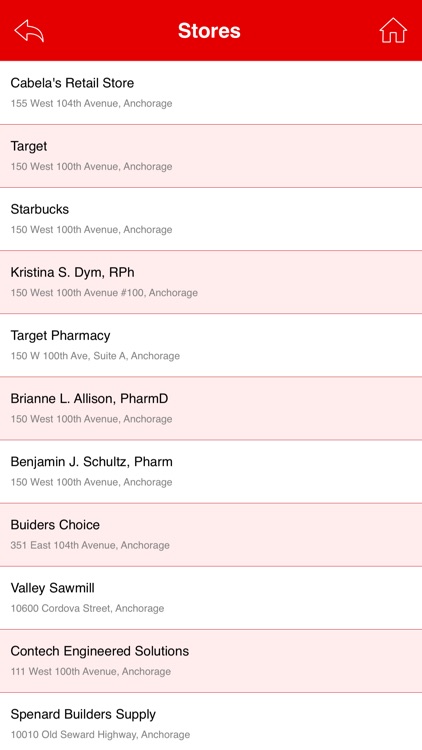422x750 pixels.
Task: Go to home via house icon
Action: click(x=393, y=31)
